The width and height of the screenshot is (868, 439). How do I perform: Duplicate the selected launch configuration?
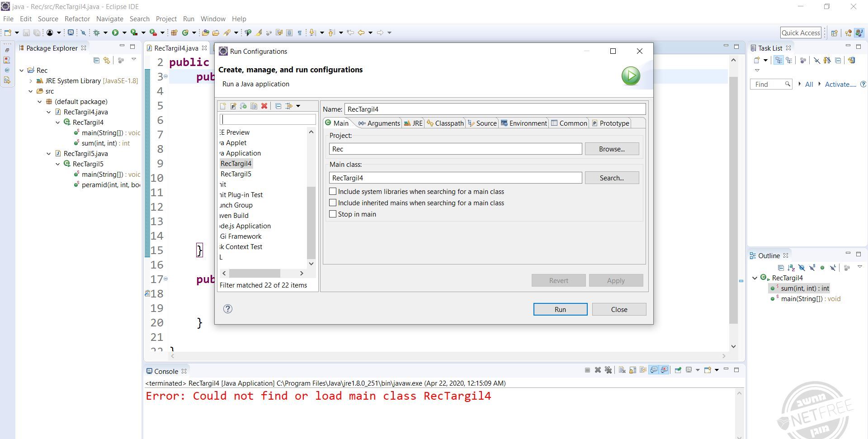point(254,106)
